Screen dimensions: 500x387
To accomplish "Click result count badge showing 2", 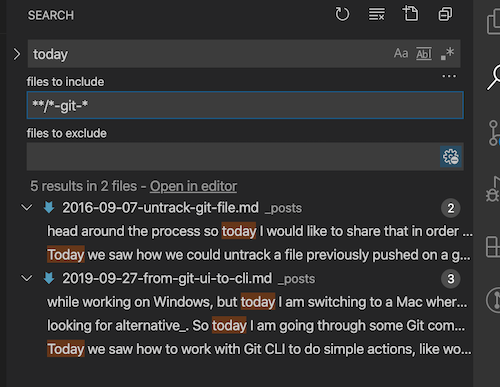I will pyautogui.click(x=451, y=208).
